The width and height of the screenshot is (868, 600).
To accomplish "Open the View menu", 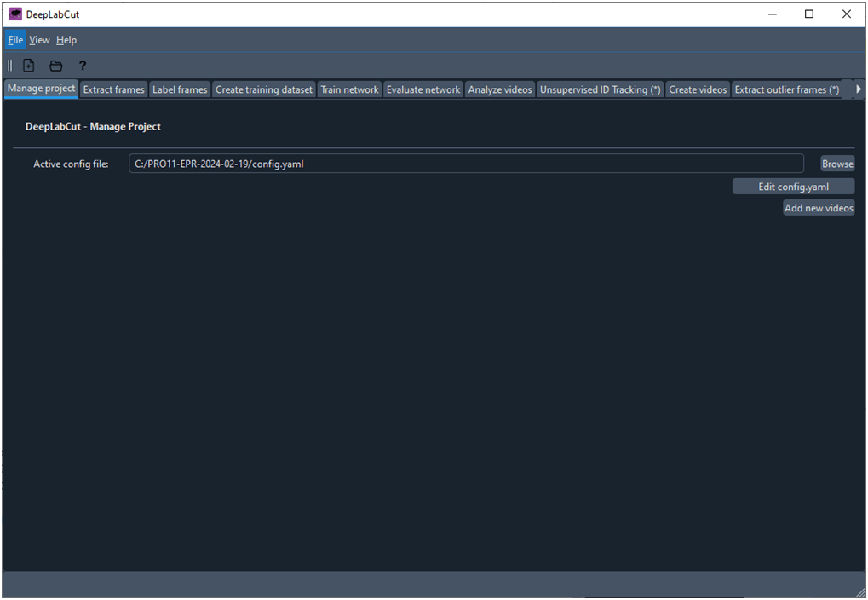I will [39, 40].
